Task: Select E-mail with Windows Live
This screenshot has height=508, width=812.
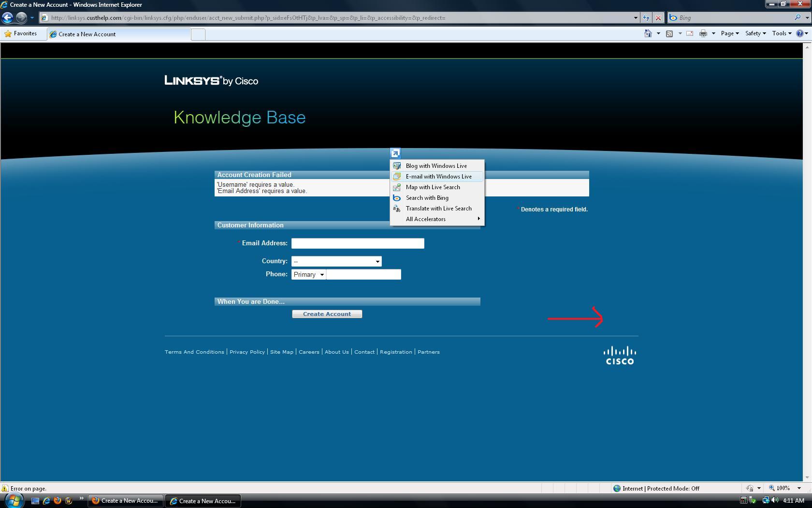Action: click(x=438, y=177)
